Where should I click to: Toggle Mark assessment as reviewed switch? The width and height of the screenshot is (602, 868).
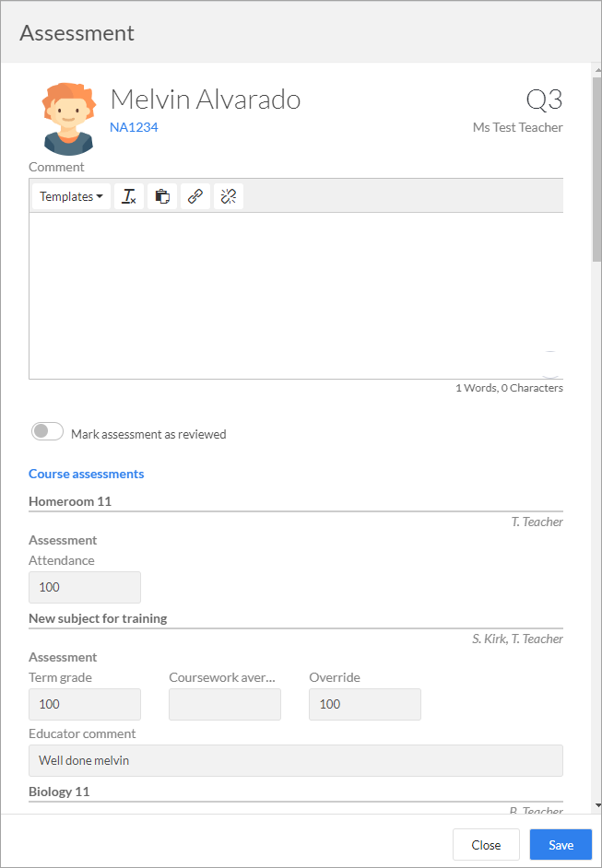47,432
